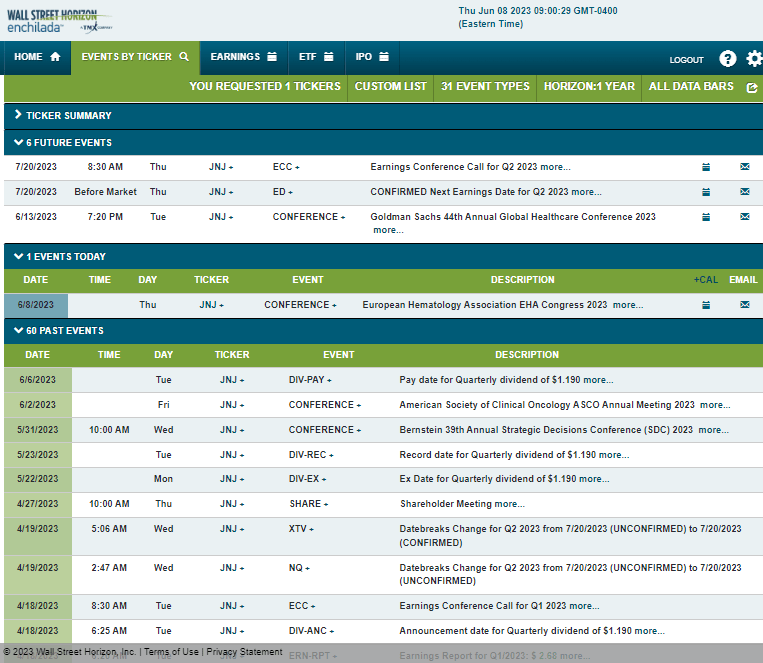
Task: Open the Privacy Statement link in footer
Action: [244, 652]
